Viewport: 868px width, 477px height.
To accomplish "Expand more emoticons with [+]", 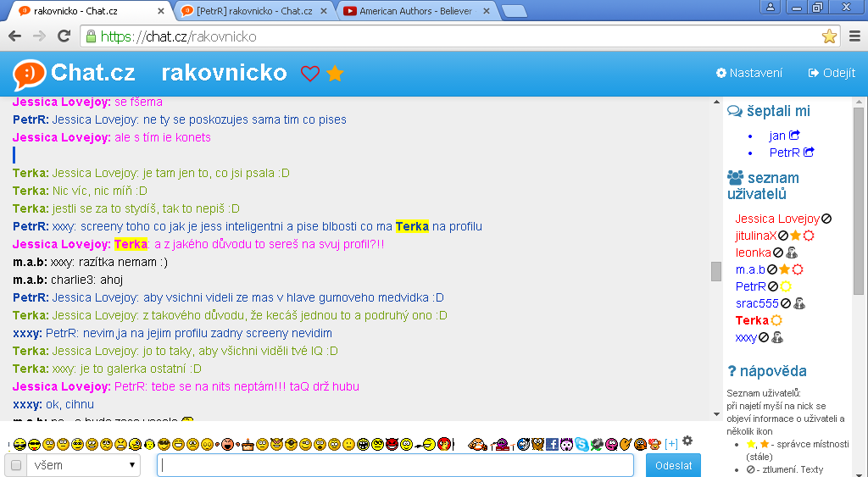I will coord(671,444).
